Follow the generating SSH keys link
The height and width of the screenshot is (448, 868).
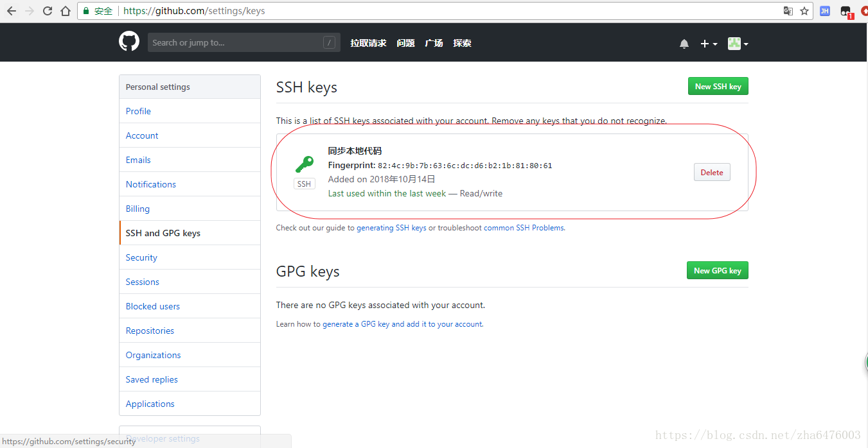click(391, 228)
